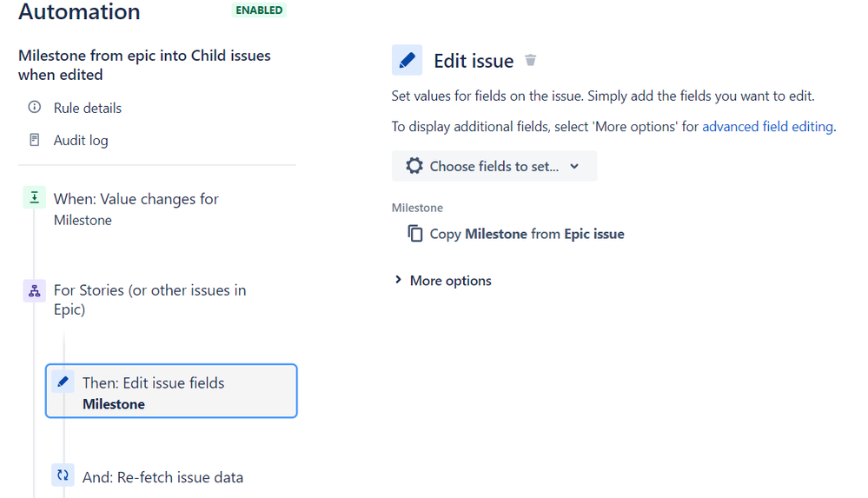Click the large blue pencil icon beside Edit issue

click(x=407, y=60)
